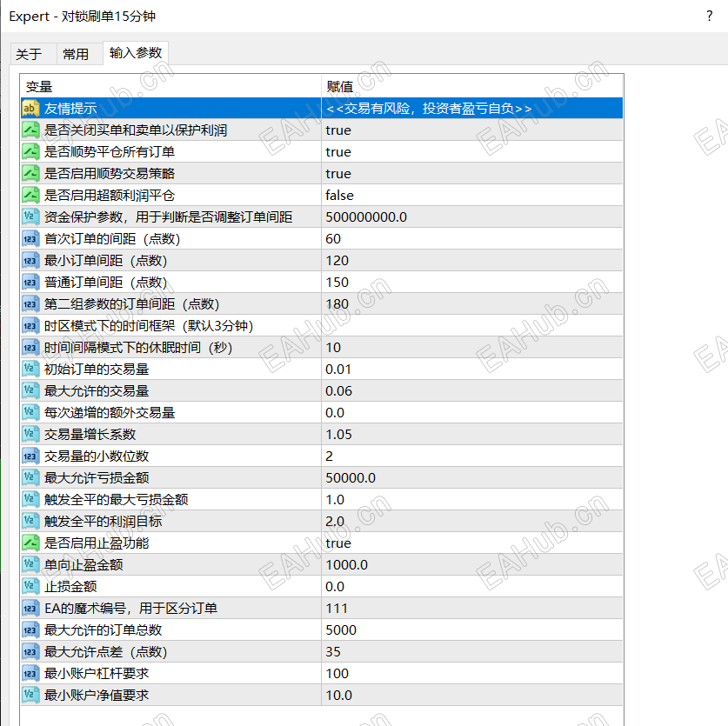
Task: Click the 赋值 column header
Action: coord(472,86)
